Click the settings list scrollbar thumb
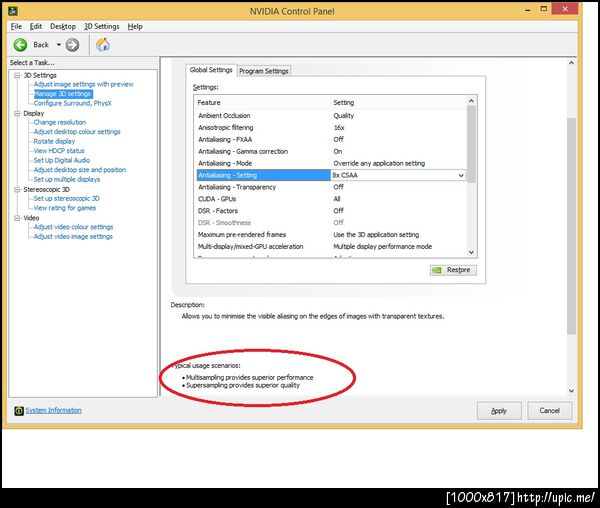 [x=471, y=145]
